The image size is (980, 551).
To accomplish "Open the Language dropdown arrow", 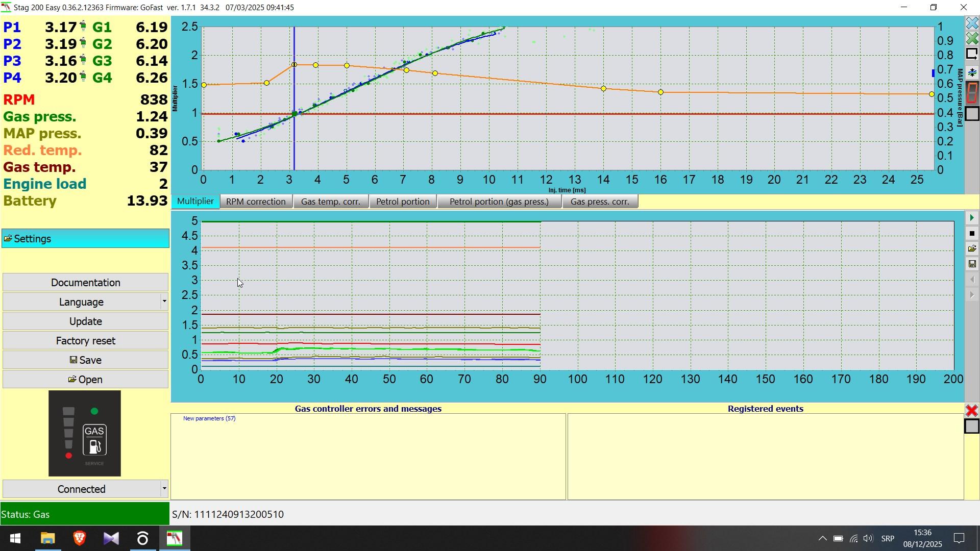I will point(164,302).
